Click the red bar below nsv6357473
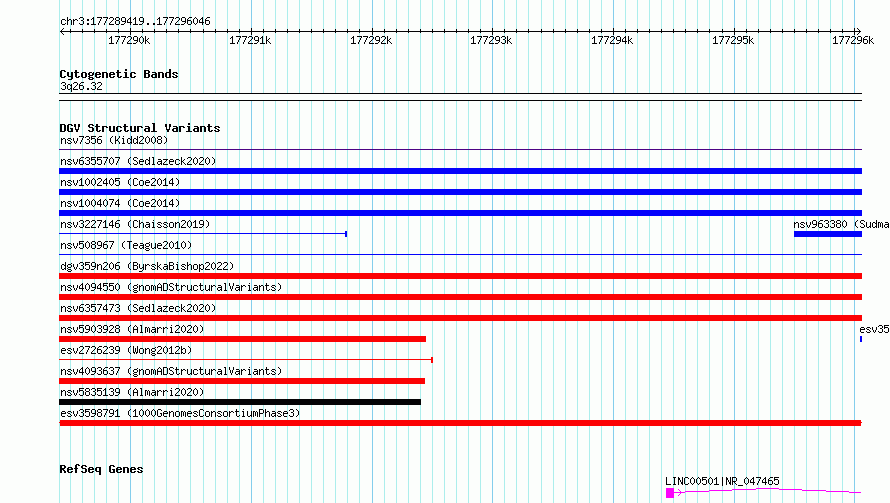The width and height of the screenshot is (890, 503). (460, 318)
